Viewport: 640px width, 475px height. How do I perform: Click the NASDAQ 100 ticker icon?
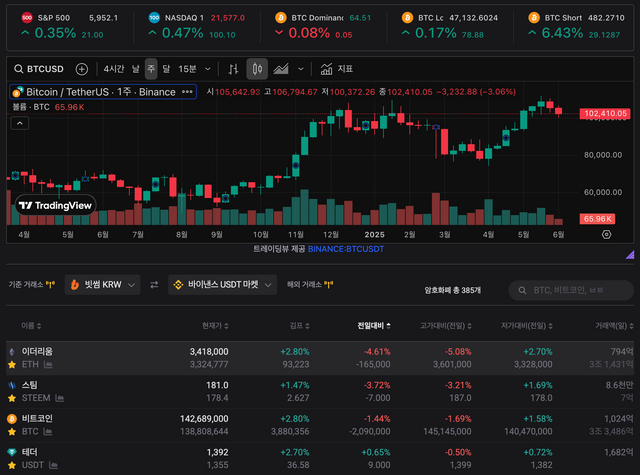[154, 18]
